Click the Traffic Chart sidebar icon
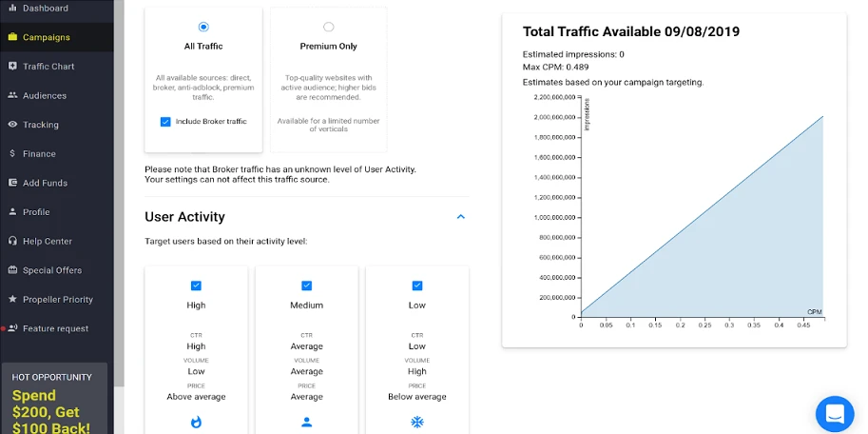This screenshot has width=868, height=434. click(12, 66)
